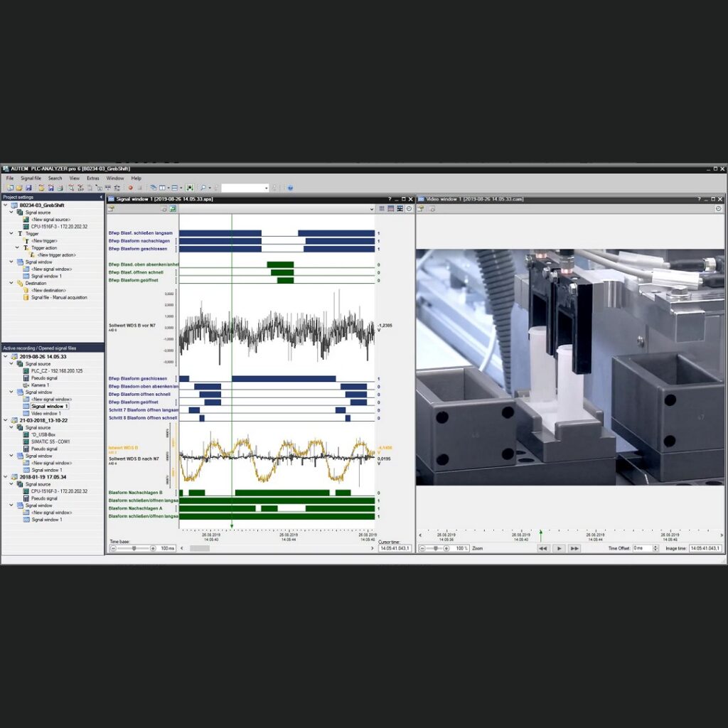Viewport: 728px width, 728px height.
Task: Click the clock icon in the Video window 1 toolbar
Action: coord(718,209)
